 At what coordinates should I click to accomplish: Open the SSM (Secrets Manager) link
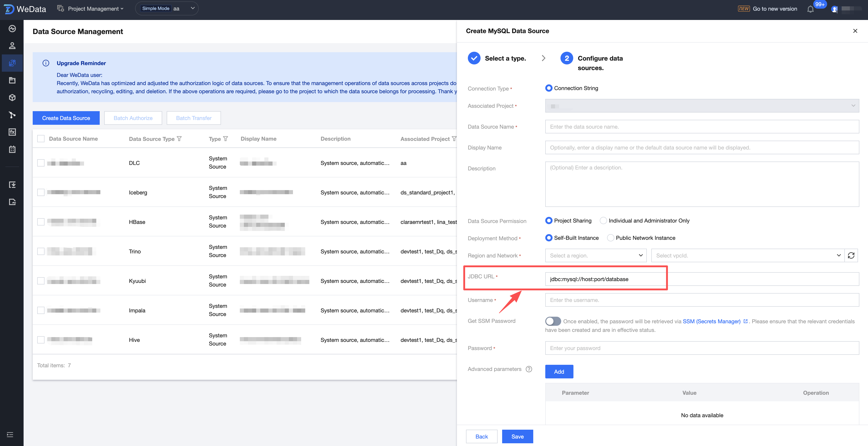pyautogui.click(x=711, y=321)
